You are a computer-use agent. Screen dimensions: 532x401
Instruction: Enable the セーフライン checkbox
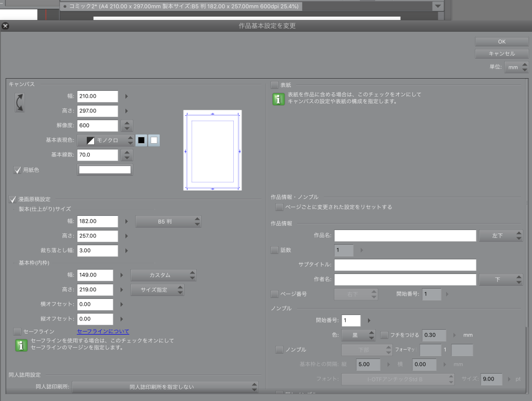(18, 332)
